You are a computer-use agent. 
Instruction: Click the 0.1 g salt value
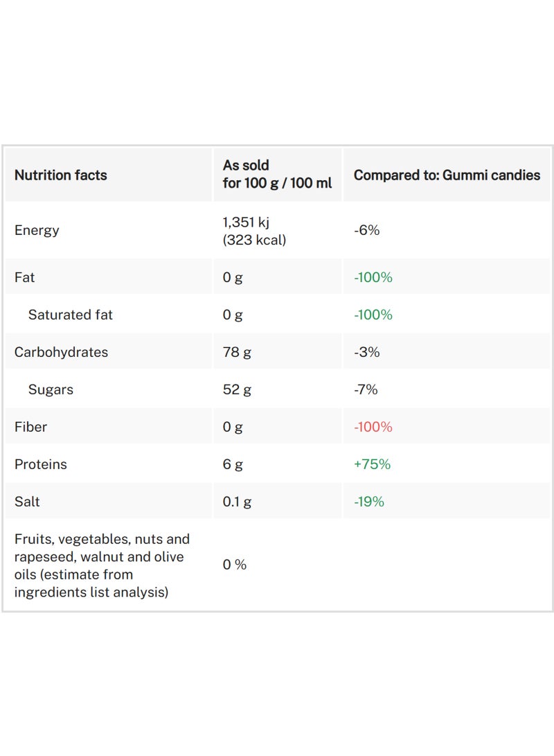pyautogui.click(x=237, y=502)
